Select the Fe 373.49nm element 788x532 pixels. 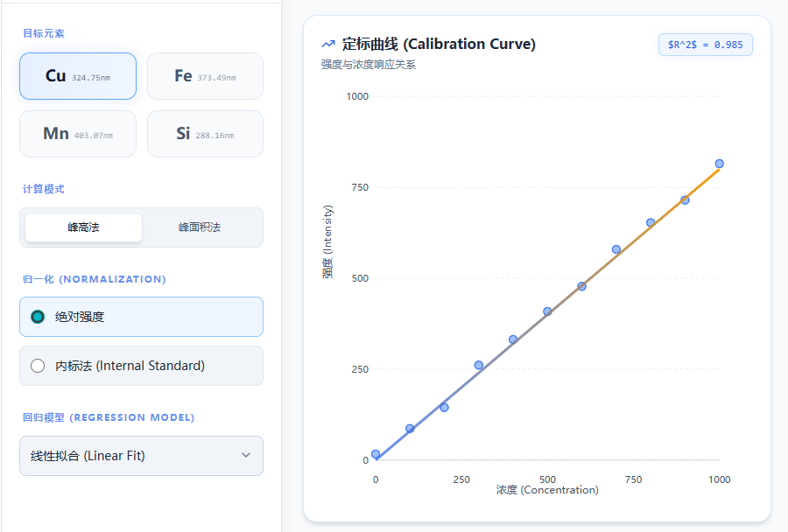205,76
